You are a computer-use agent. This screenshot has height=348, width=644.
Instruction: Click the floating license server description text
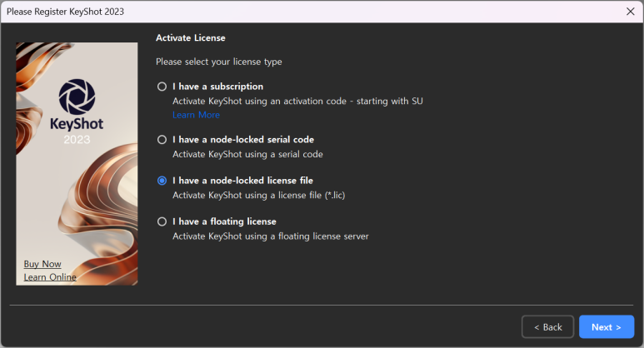[270, 236]
